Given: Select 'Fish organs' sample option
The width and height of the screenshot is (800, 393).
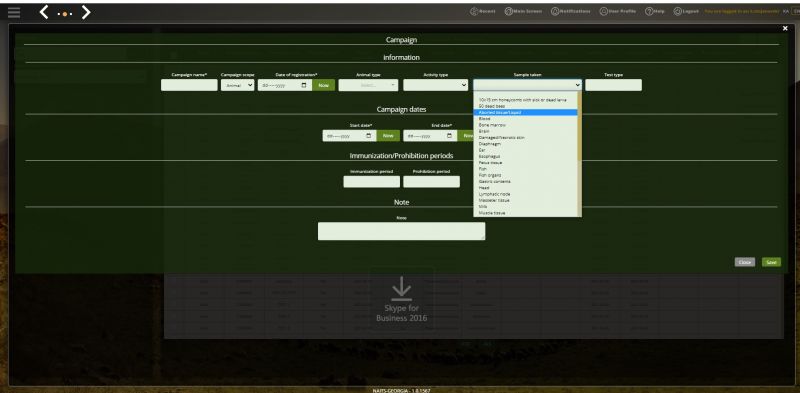Looking at the screenshot, I should (526, 175).
